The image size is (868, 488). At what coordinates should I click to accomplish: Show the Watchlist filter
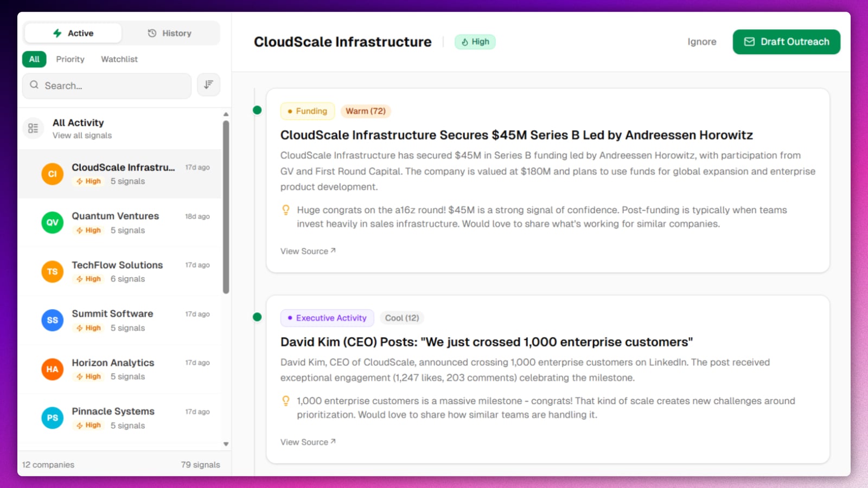(x=119, y=59)
